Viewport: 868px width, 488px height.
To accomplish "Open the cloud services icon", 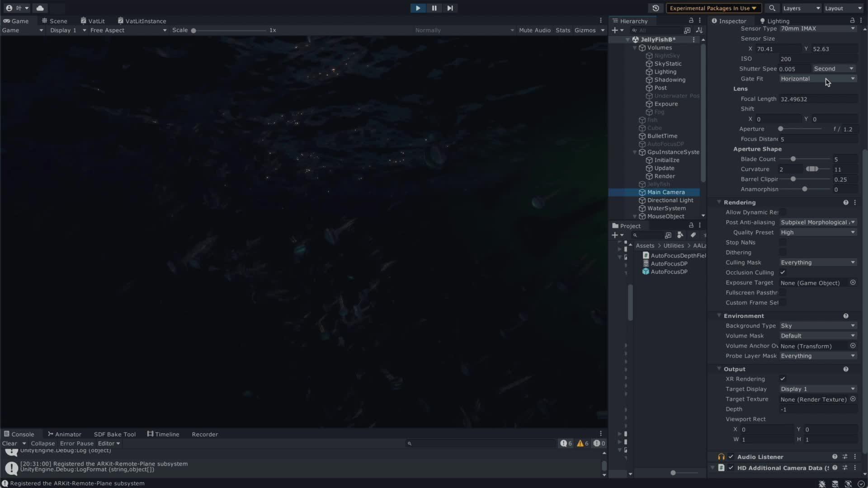I will click(x=40, y=8).
